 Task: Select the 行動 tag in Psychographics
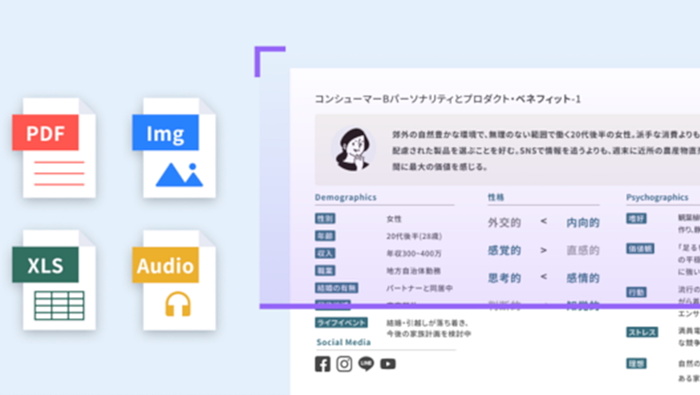[x=637, y=292]
